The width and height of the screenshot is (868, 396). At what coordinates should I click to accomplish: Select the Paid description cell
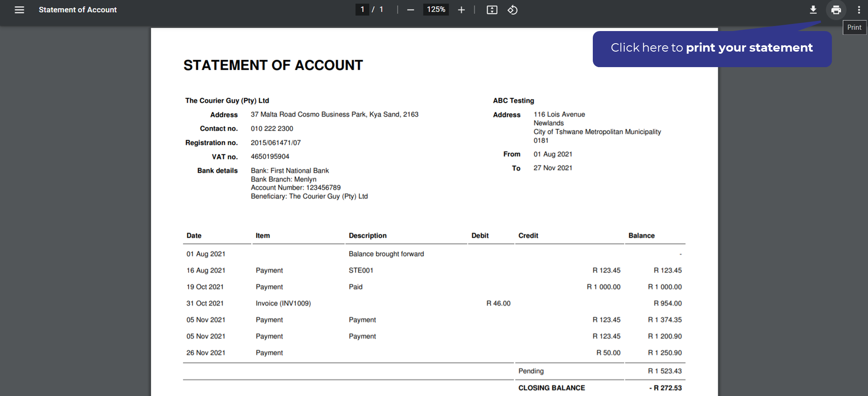(355, 287)
